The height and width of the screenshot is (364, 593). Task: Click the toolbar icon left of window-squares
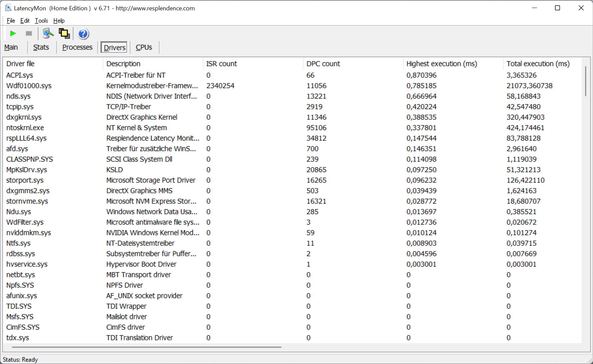click(48, 33)
